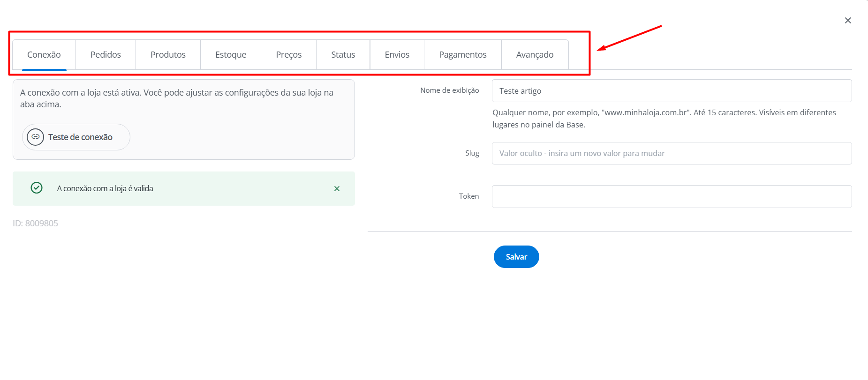Open the Pagamentos tab
868x380 pixels.
462,55
